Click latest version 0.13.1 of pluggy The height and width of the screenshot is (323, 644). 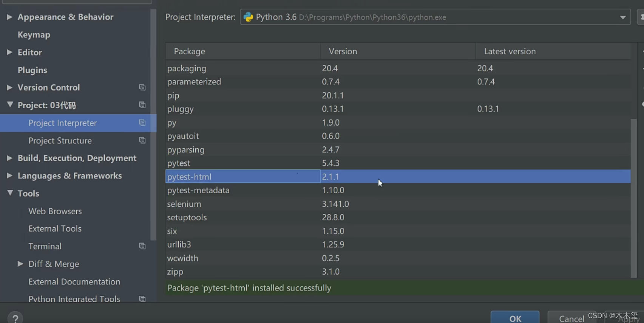pos(488,109)
